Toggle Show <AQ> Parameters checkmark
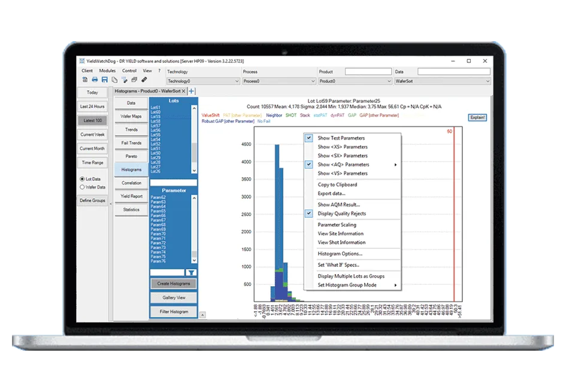This screenshot has height=392, width=566. click(x=309, y=165)
